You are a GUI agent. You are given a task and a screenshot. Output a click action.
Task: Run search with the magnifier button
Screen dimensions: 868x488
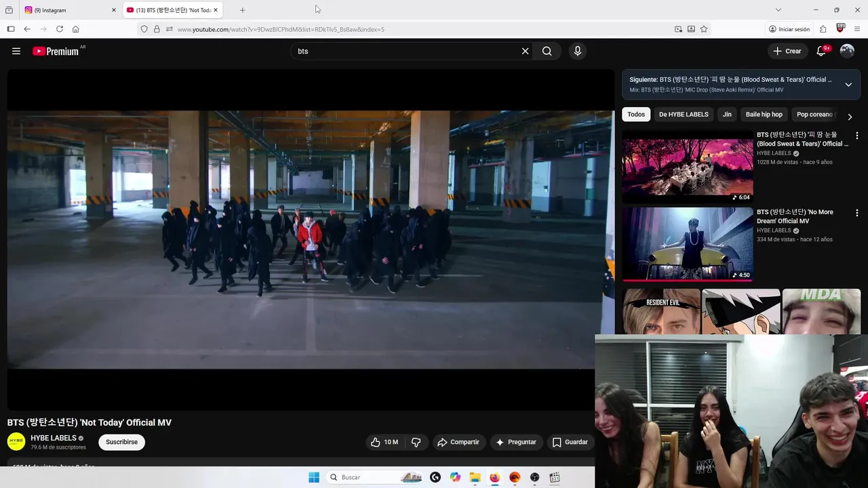pyautogui.click(x=547, y=51)
